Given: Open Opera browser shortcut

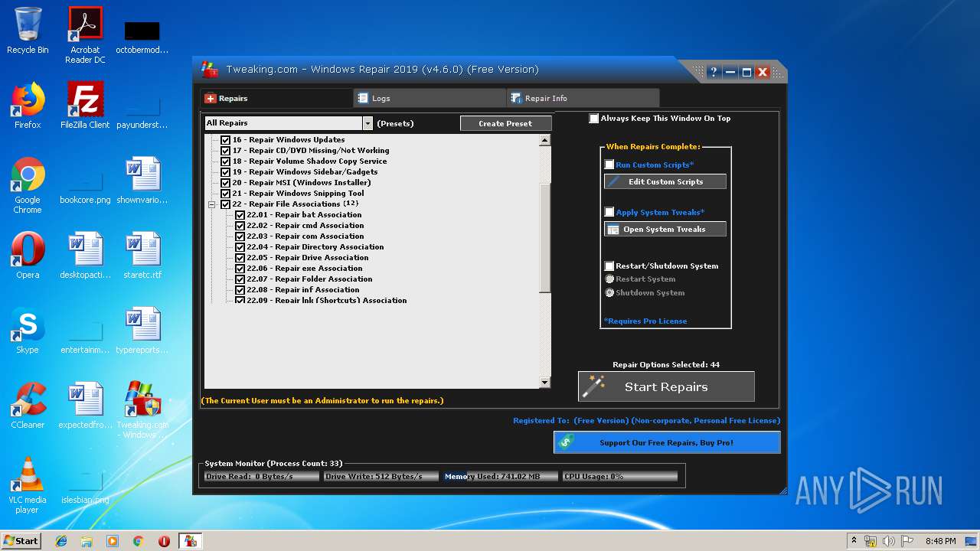Looking at the screenshot, I should click(28, 256).
